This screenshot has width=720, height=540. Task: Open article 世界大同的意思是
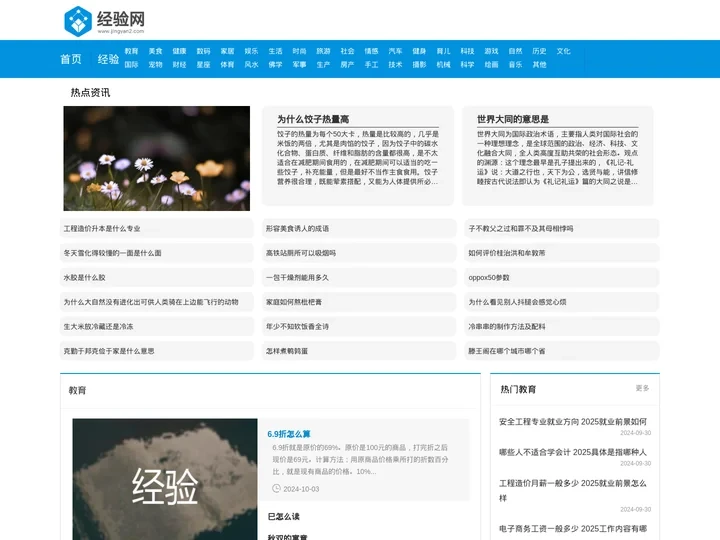click(x=513, y=119)
